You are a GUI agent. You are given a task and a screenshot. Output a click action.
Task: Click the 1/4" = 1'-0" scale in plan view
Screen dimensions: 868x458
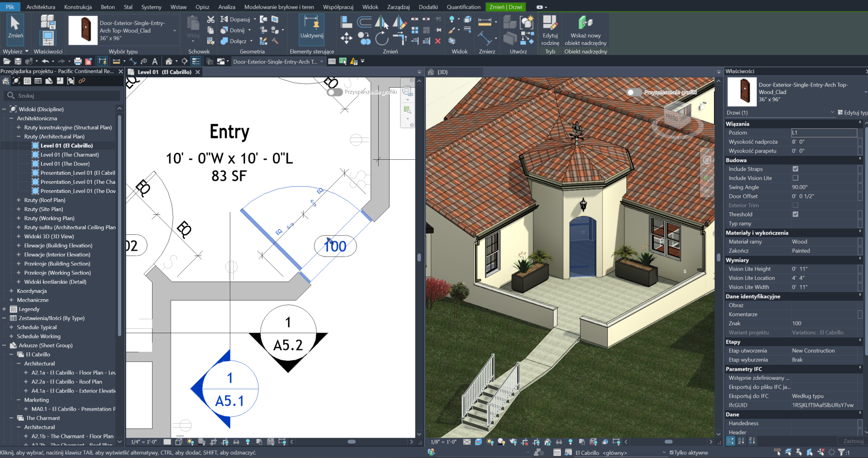(144, 442)
